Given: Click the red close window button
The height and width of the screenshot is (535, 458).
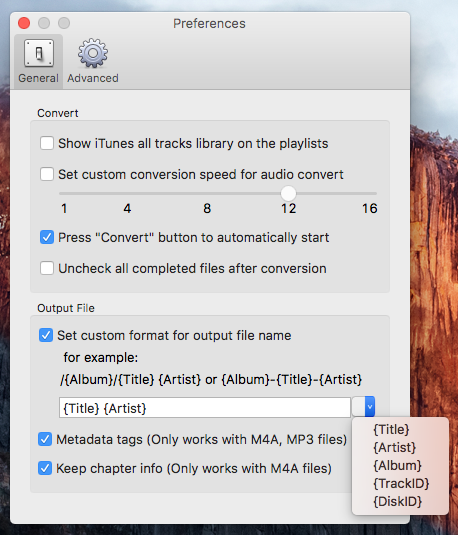Looking at the screenshot, I should click(24, 23).
